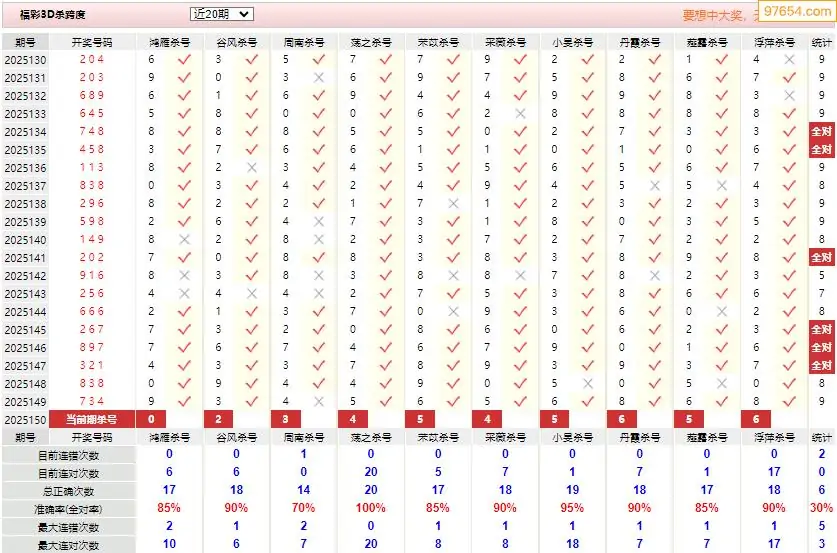Open the orange 要想中大奖 link
837x553 pixels.
720,15
